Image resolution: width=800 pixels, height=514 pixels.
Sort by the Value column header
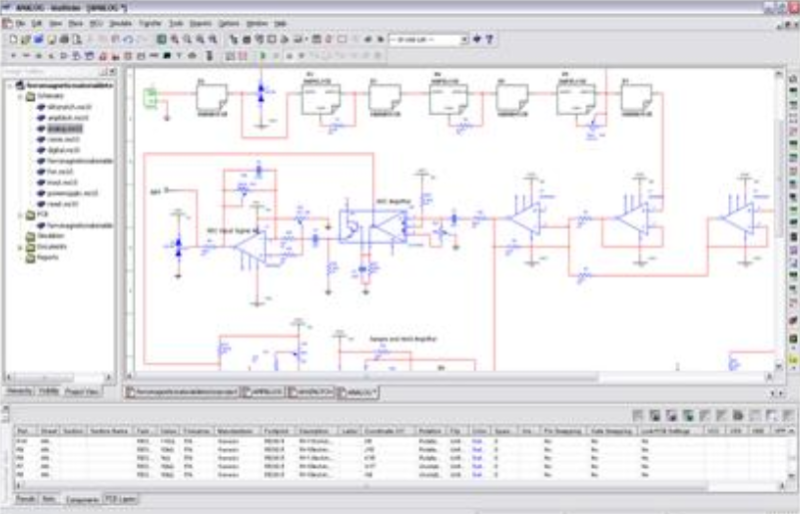coord(168,431)
